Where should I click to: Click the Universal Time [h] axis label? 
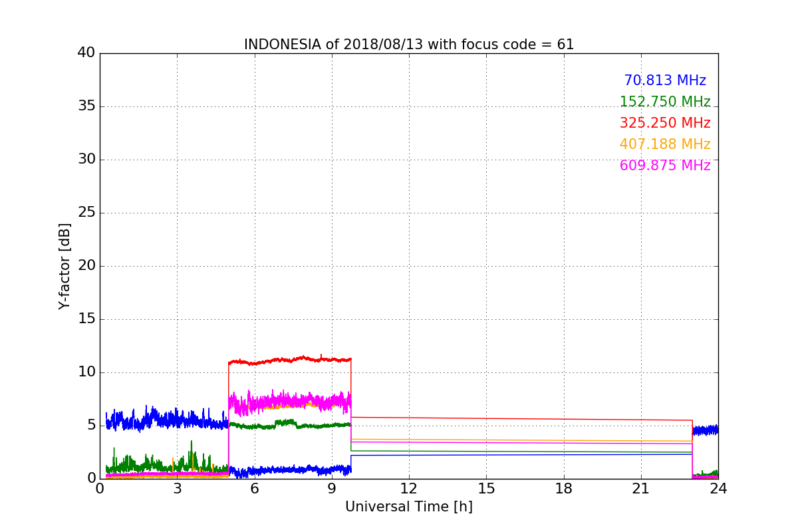(409, 507)
